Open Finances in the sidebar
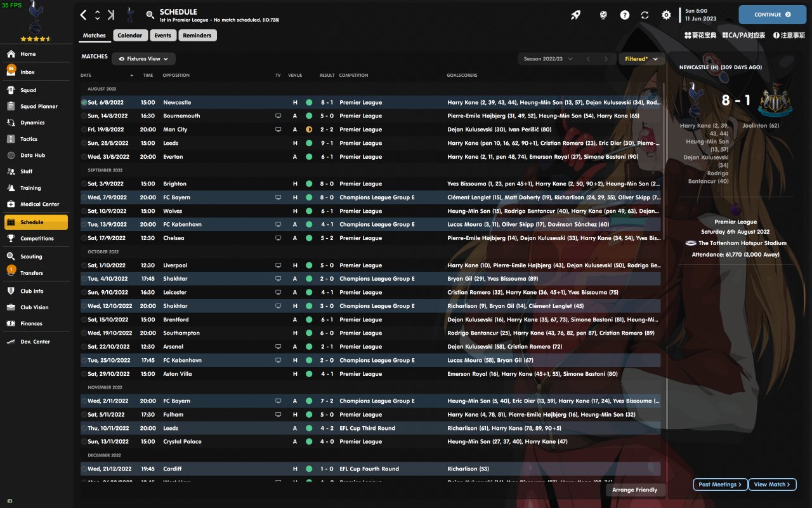Image resolution: width=812 pixels, height=508 pixels. click(36, 324)
